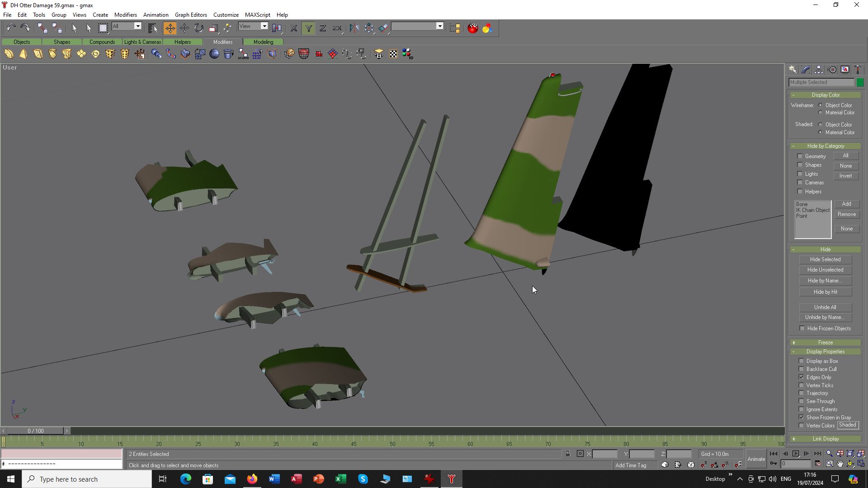Expand the Freeze rollout

(825, 343)
